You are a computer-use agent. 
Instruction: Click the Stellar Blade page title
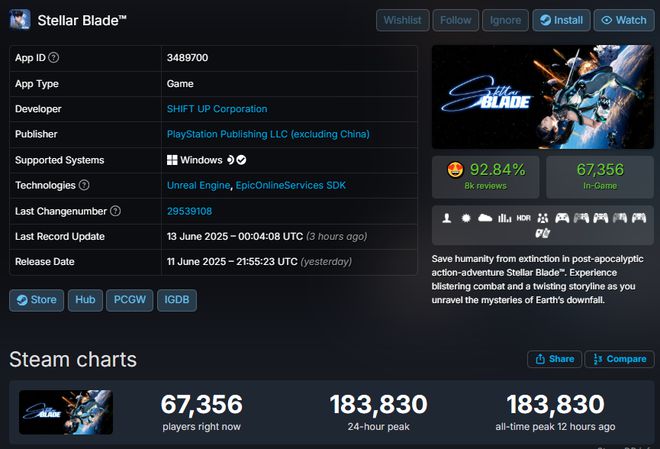pyautogui.click(x=82, y=20)
